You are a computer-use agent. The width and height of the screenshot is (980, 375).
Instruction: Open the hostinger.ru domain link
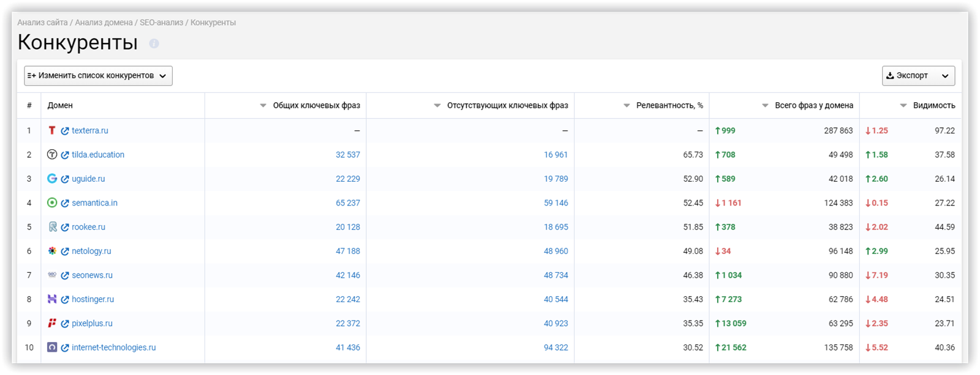click(x=93, y=300)
